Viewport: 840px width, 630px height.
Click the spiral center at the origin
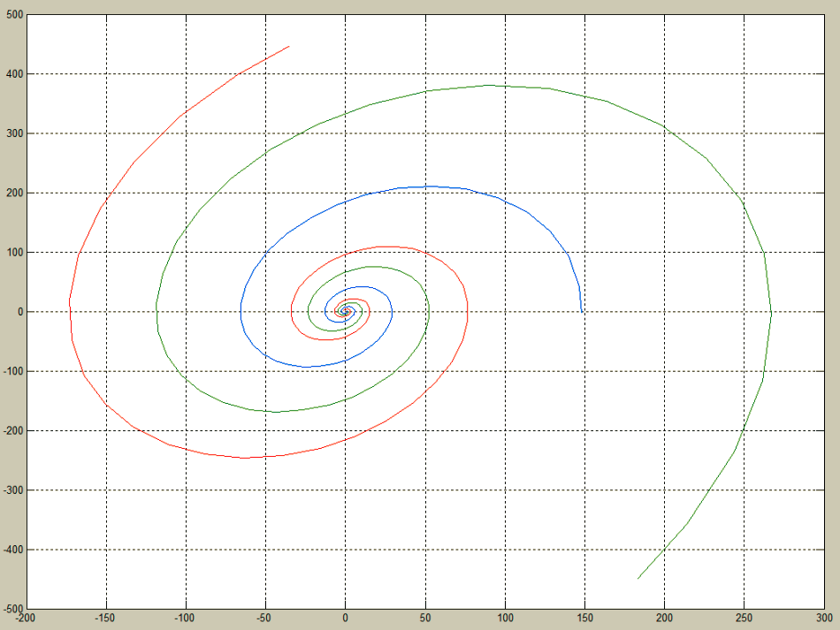(346, 312)
